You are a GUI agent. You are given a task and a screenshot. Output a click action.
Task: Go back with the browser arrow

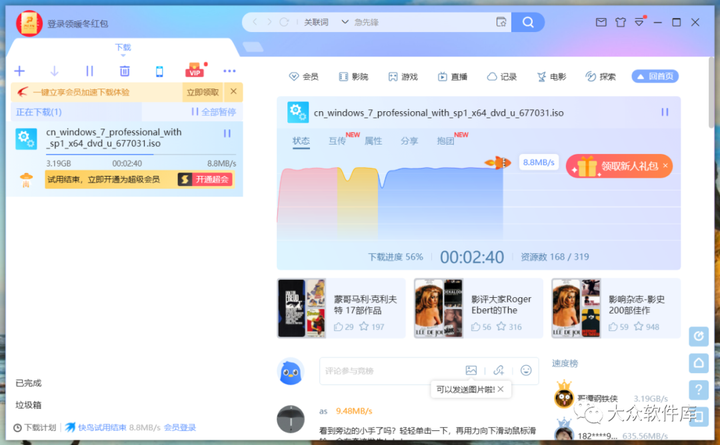coord(255,22)
